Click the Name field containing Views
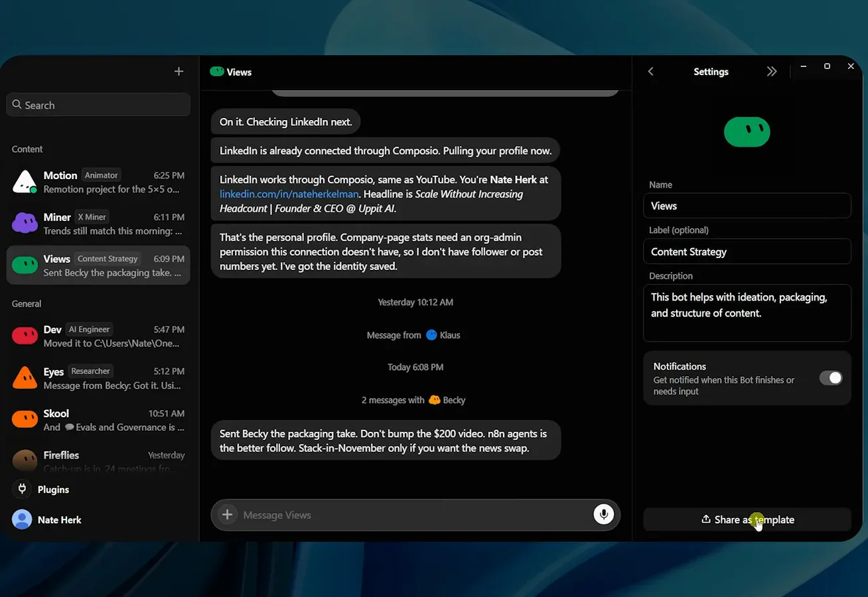Image resolution: width=868 pixels, height=597 pixels. (747, 206)
